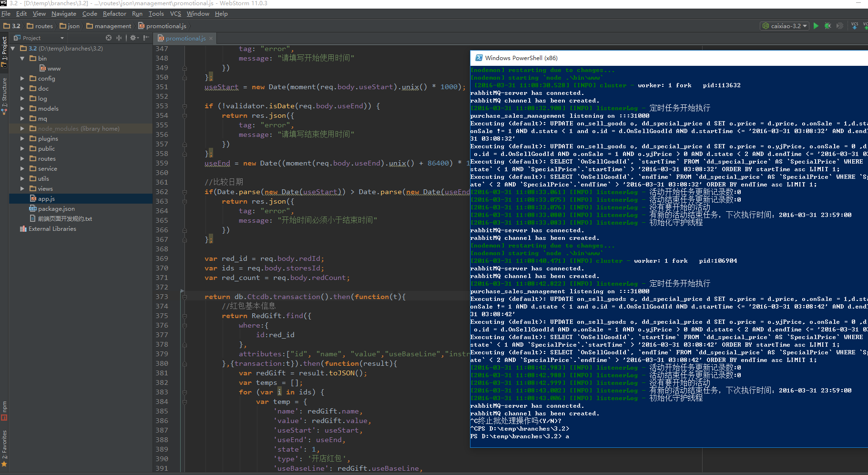
Task: Collapse the bin folder
Action: 22,58
